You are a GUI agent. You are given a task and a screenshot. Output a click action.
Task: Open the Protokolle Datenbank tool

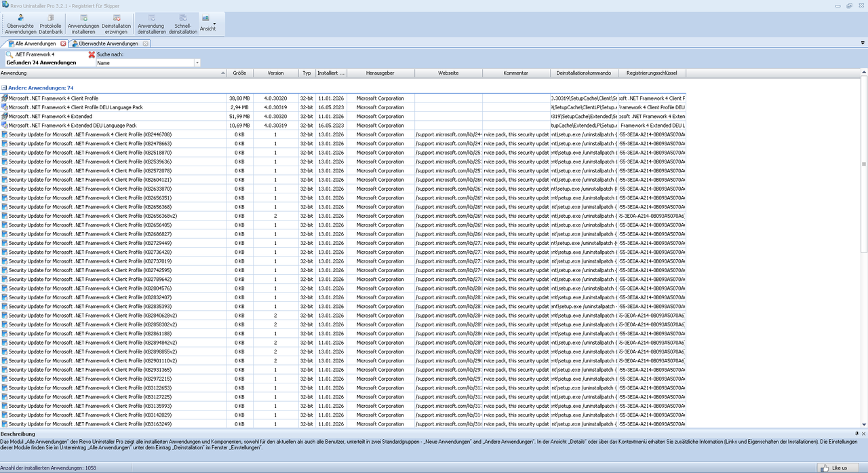point(50,24)
